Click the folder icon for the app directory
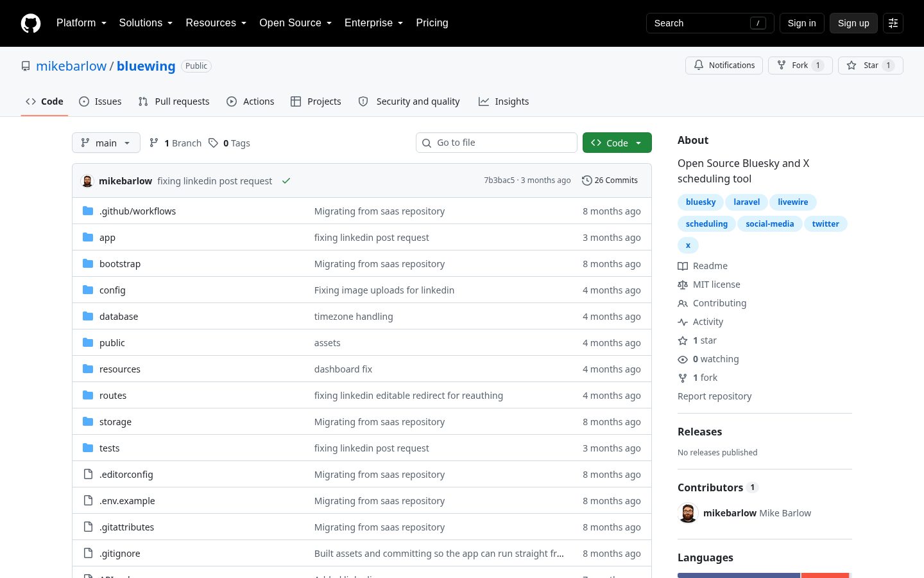The image size is (924, 578). pos(88,238)
